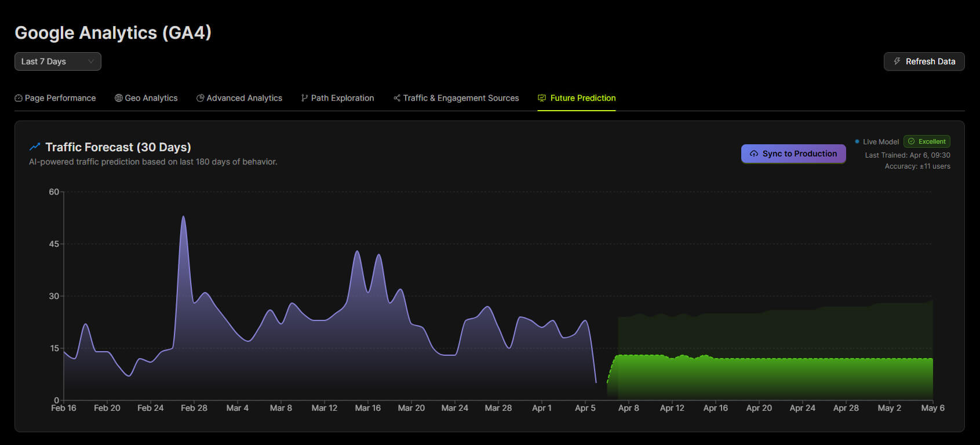Open the Geo Analytics tab
980x445 pixels.
pos(146,98)
